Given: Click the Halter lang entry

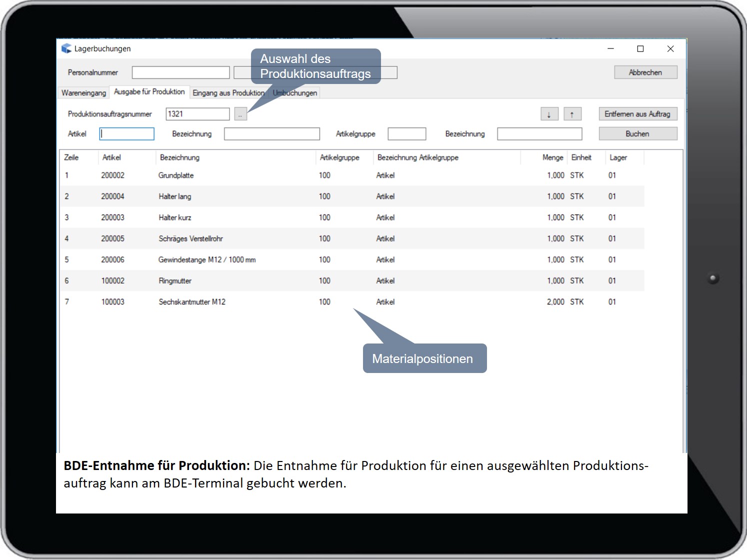Looking at the screenshot, I should coord(175,196).
